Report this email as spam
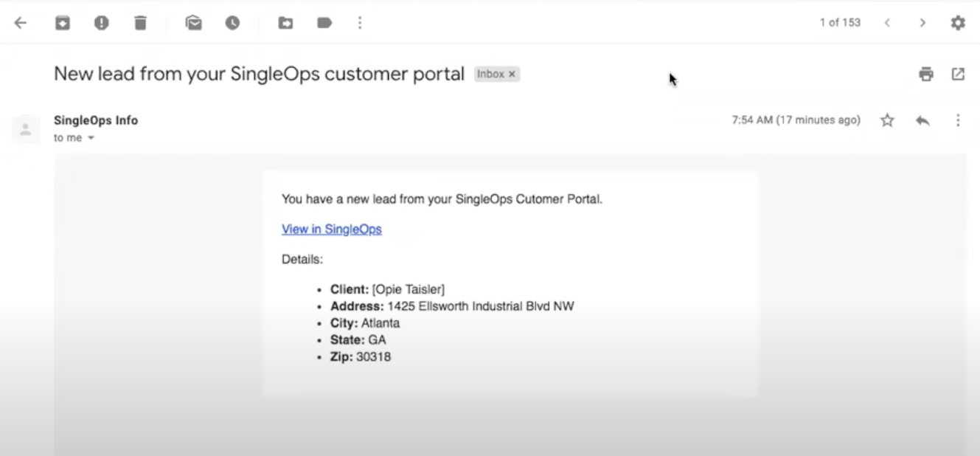This screenshot has height=456, width=980. click(x=102, y=23)
